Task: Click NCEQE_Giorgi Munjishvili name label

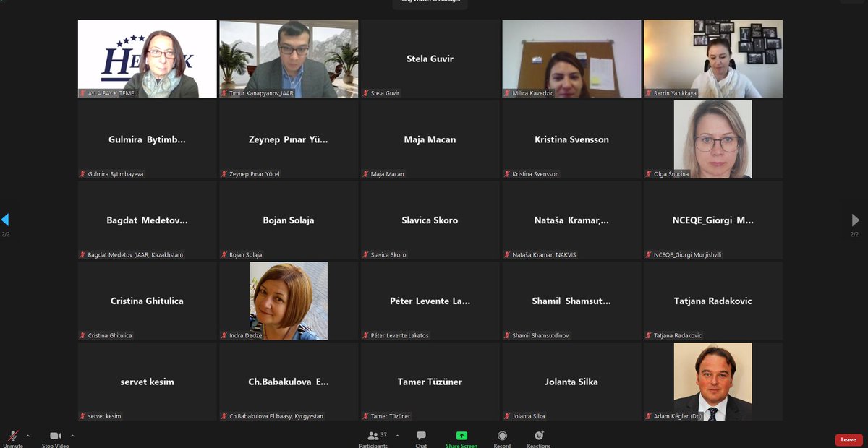Action: [687, 255]
